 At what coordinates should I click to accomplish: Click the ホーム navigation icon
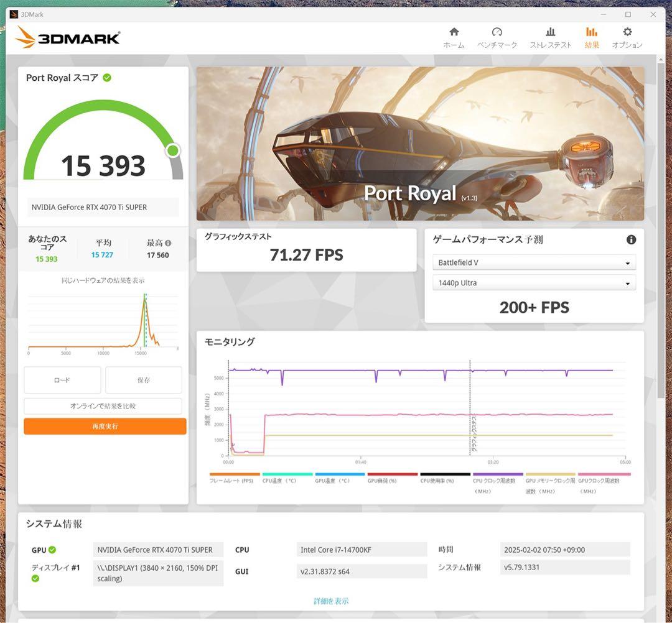[x=454, y=36]
